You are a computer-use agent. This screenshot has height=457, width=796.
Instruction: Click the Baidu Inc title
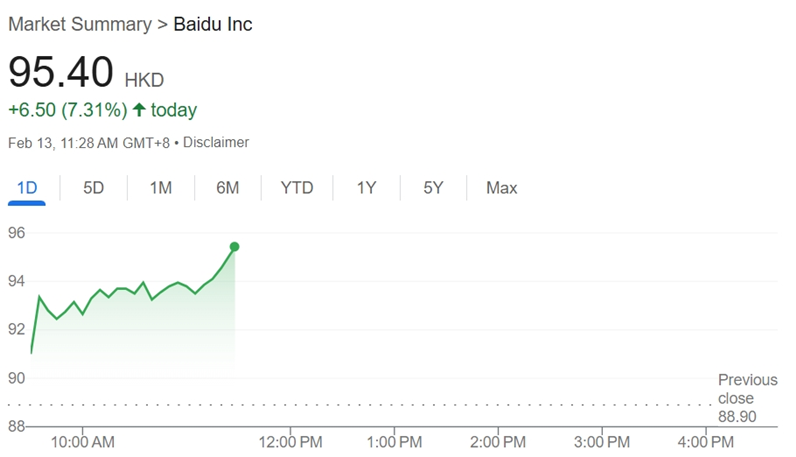tap(213, 24)
